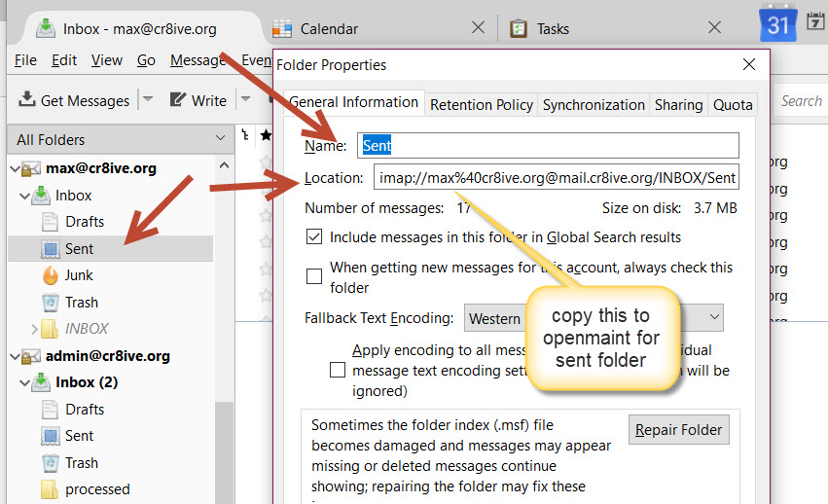Screen dimensions: 828x504
Task: Open the Synchronization tab
Action: pyautogui.click(x=594, y=104)
